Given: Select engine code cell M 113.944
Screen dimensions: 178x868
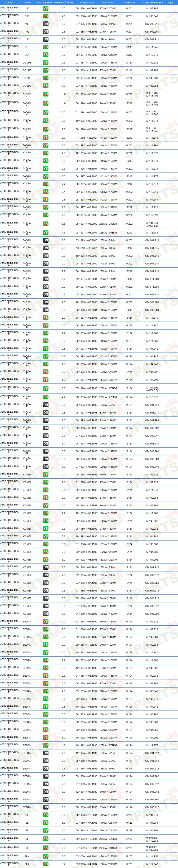Looking at the screenshot, I should pos(152,233).
